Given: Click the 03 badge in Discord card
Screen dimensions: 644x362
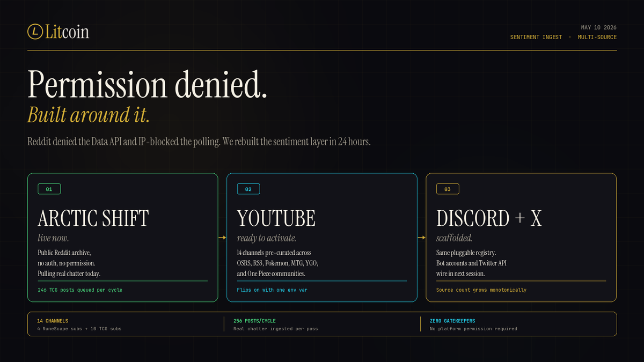Looking at the screenshot, I should (448, 189).
